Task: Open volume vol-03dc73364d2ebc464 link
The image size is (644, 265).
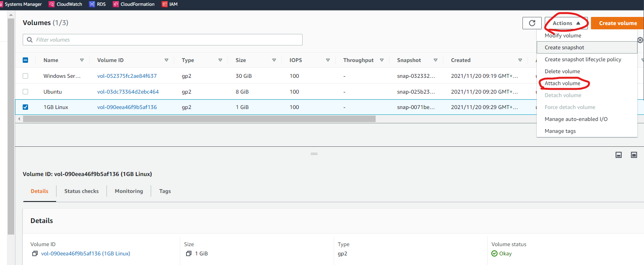Action: point(128,92)
